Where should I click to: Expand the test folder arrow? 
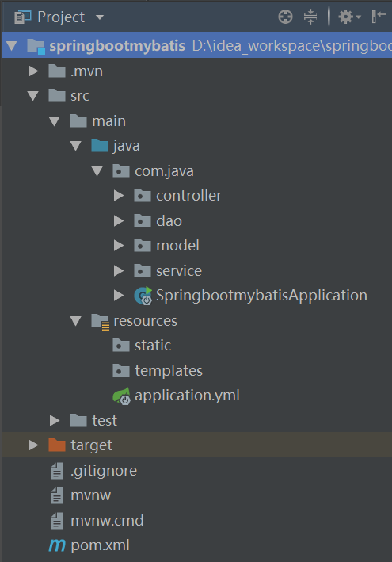click(55, 420)
